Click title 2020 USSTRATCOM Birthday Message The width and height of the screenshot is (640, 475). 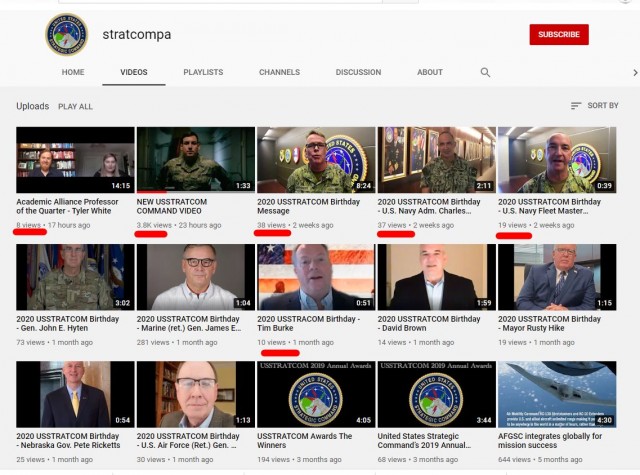coord(309,206)
